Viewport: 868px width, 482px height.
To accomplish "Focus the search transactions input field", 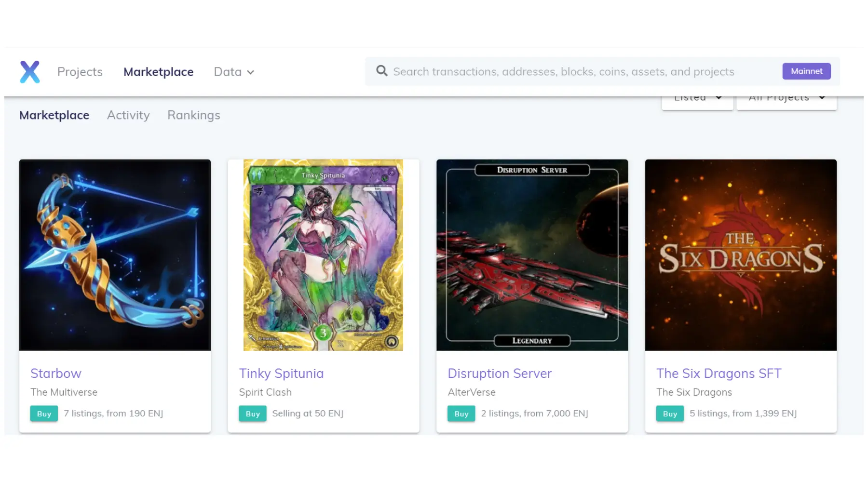I will [579, 72].
